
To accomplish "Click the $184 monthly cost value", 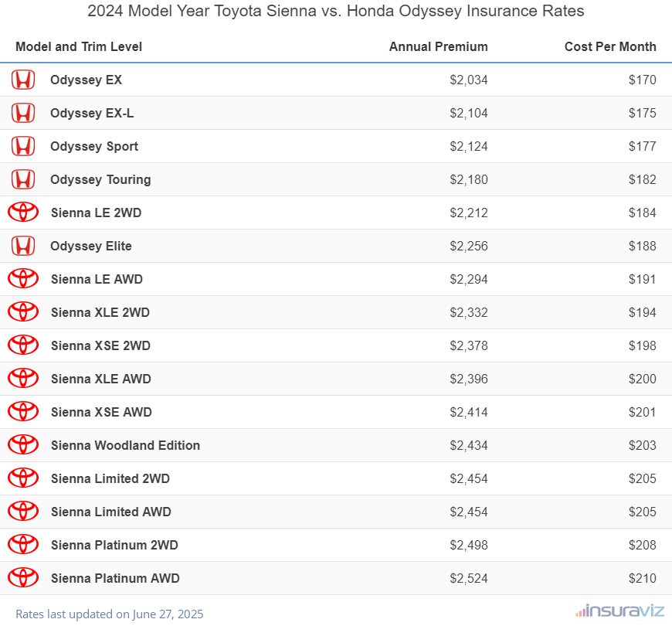I will pyautogui.click(x=643, y=213).
